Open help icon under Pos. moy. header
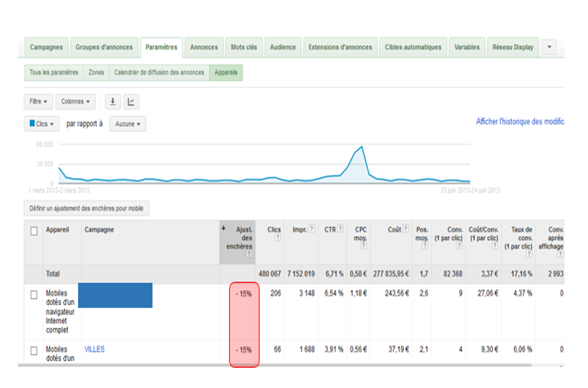 pyautogui.click(x=425, y=246)
